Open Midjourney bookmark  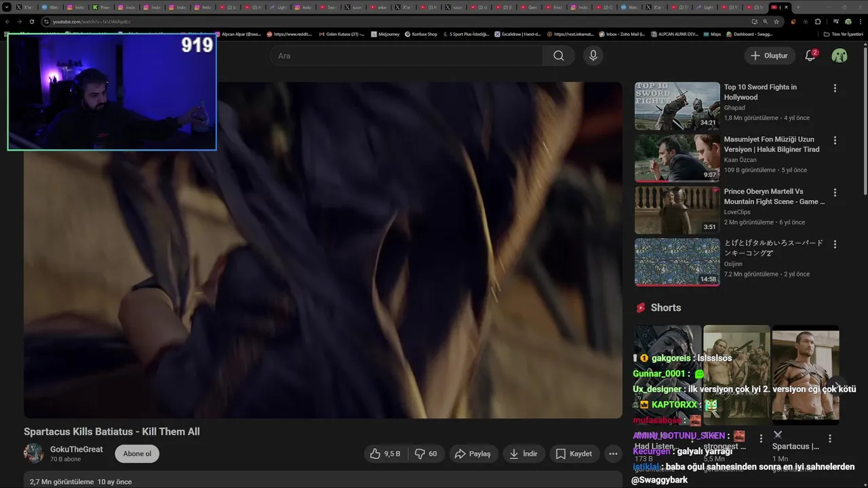pyautogui.click(x=384, y=34)
